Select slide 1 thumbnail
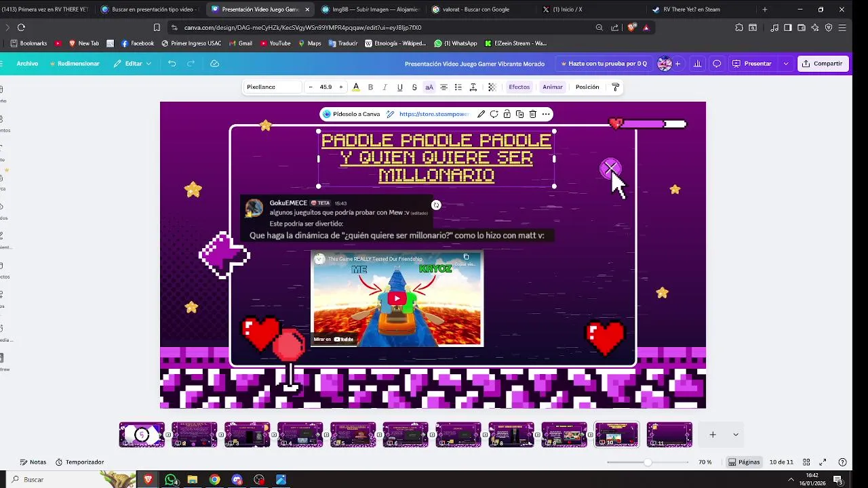868x488 pixels. click(142, 434)
